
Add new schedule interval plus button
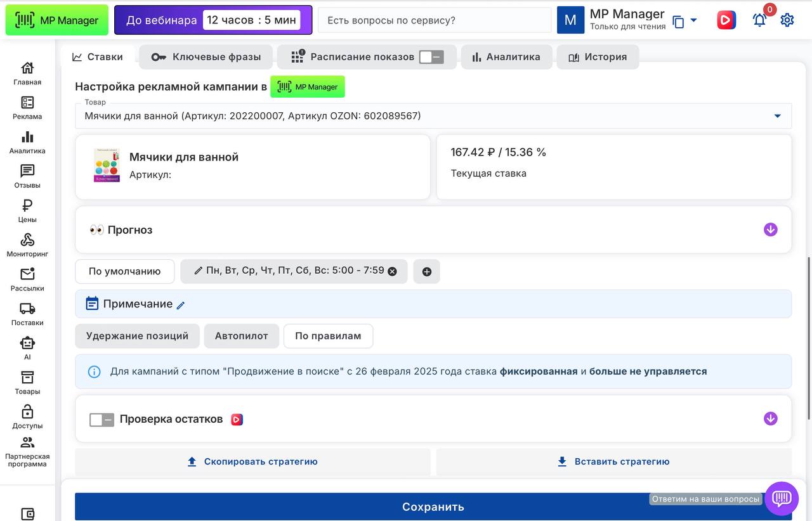426,271
